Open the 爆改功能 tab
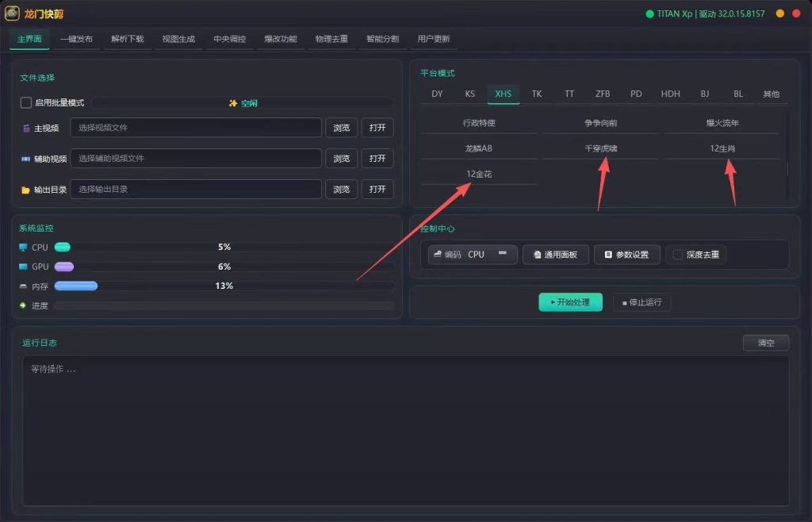 [281, 39]
